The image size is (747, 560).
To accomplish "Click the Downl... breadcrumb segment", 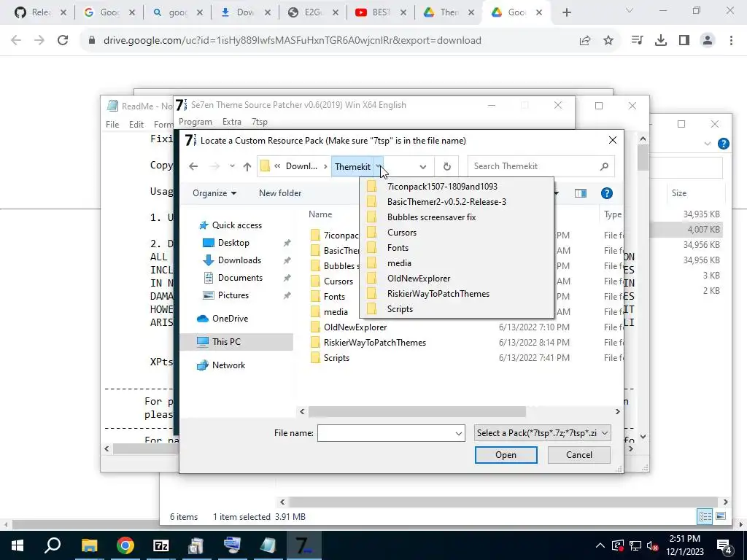I will point(301,166).
